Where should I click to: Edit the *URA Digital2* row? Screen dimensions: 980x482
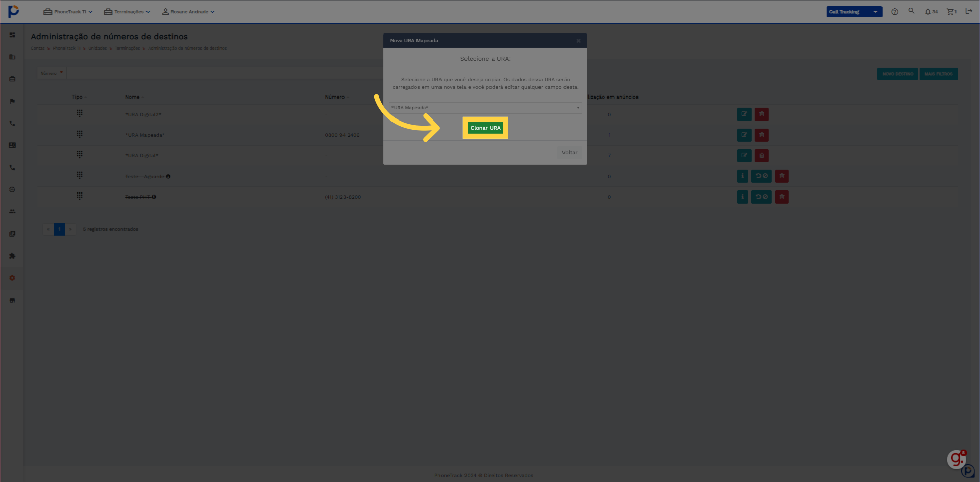(x=744, y=114)
